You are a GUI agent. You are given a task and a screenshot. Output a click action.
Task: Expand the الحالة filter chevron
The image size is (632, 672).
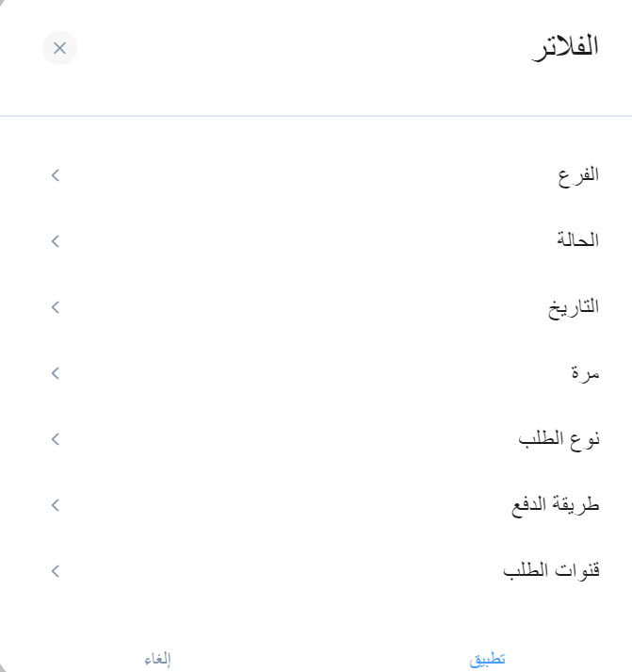pyautogui.click(x=55, y=241)
